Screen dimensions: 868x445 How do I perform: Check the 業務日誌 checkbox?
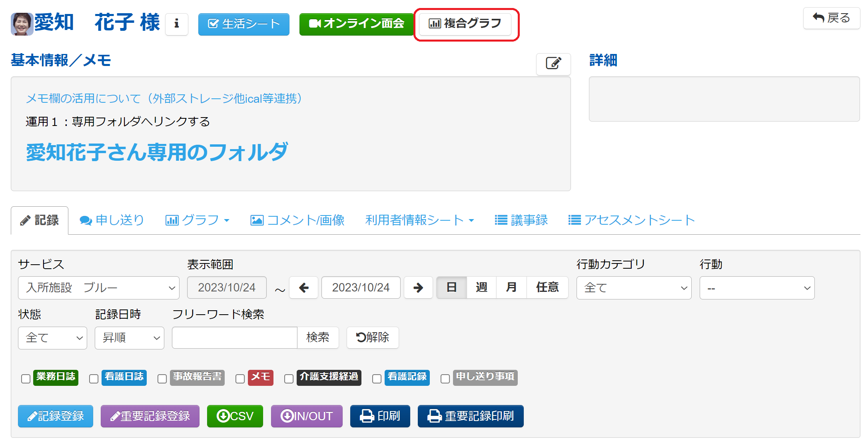26,379
